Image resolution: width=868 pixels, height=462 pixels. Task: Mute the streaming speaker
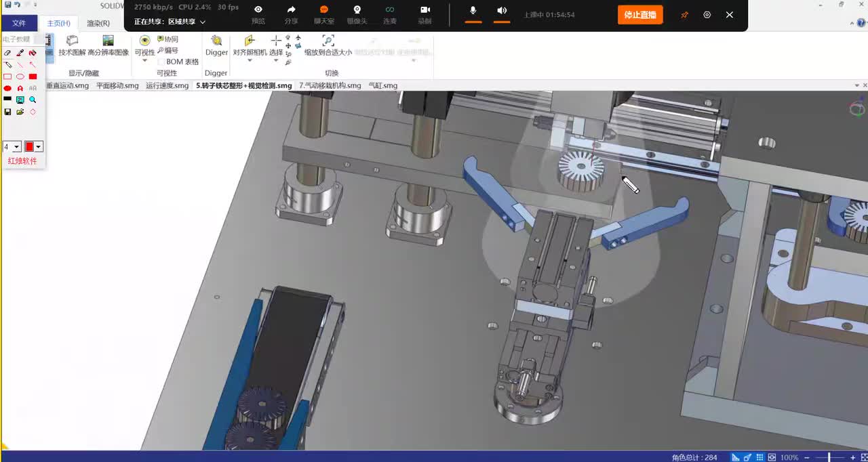pos(502,11)
